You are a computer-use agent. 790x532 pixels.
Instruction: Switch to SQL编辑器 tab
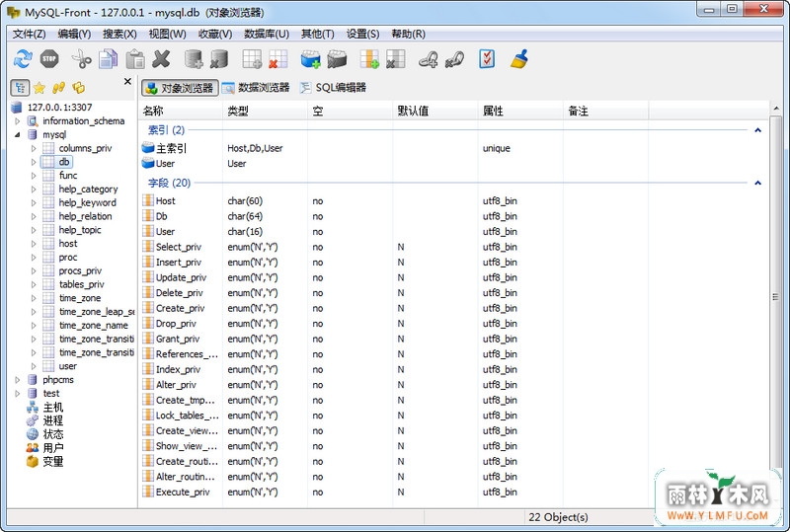[x=333, y=88]
